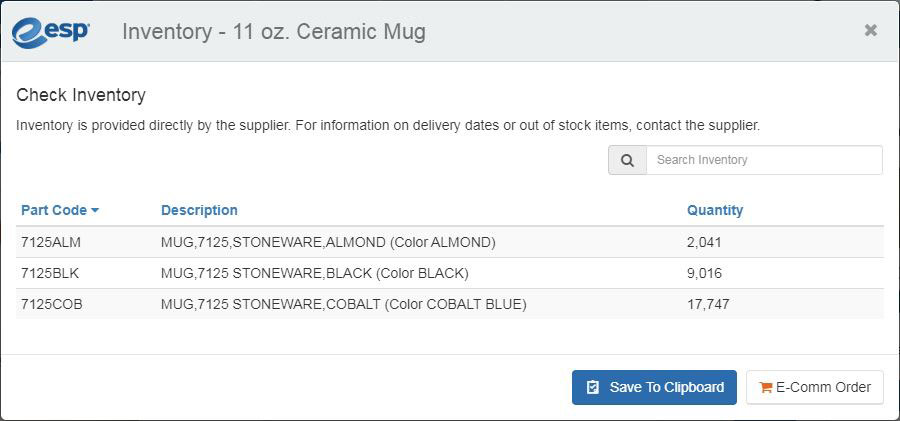The width and height of the screenshot is (900, 421).
Task: Select the COBALT BLUE mug description
Action: pyautogui.click(x=343, y=304)
